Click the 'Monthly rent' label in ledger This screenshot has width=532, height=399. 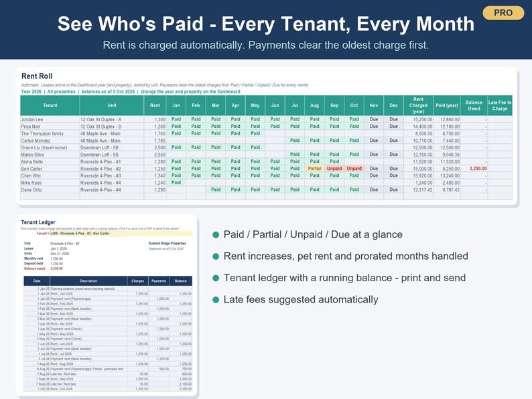(34, 258)
